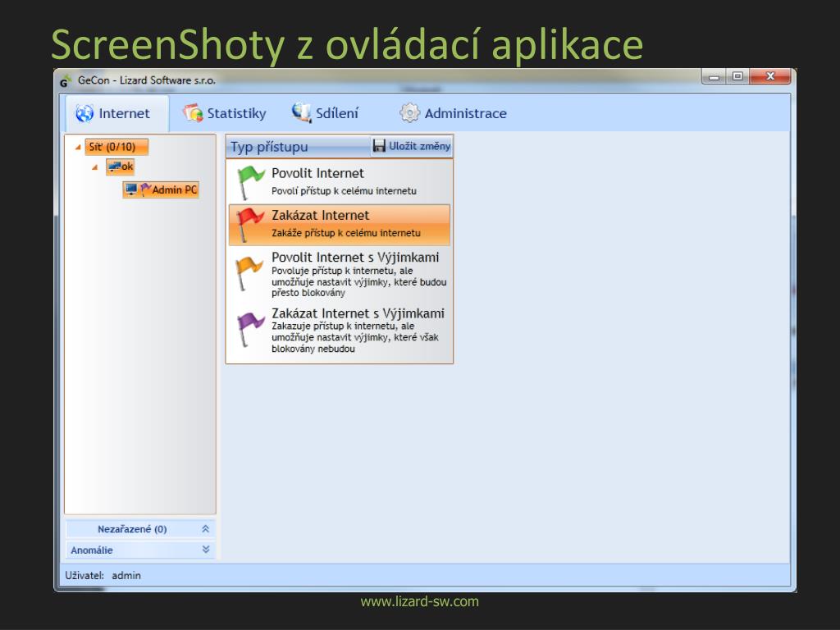840x630 pixels.
Task: Click the purple flag icon
Action: tap(249, 330)
